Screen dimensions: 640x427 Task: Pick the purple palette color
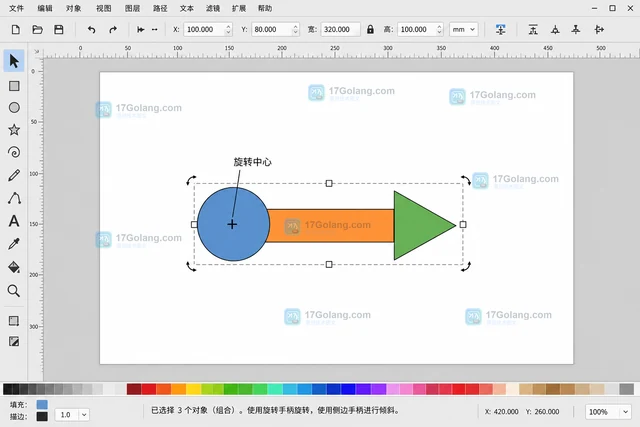tap(379, 389)
